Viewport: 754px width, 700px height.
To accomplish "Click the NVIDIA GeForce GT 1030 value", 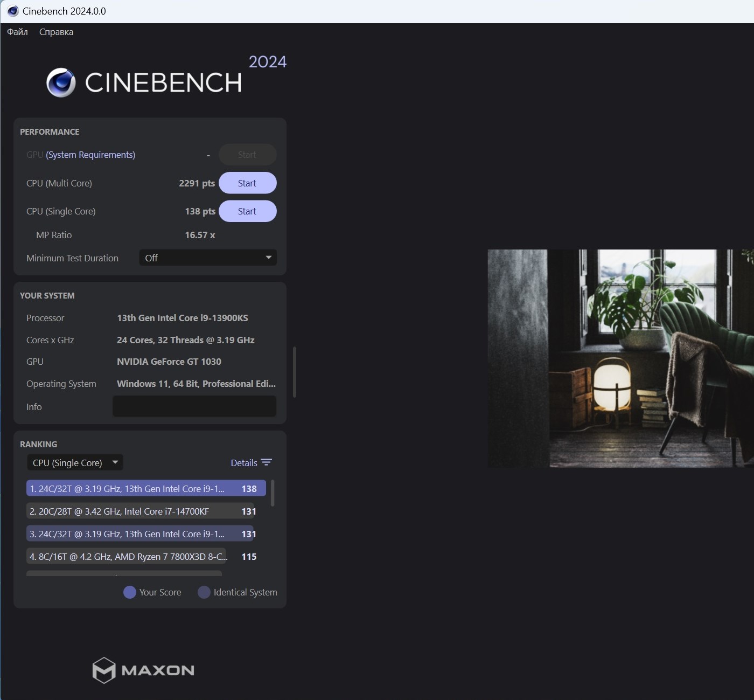I will [169, 362].
